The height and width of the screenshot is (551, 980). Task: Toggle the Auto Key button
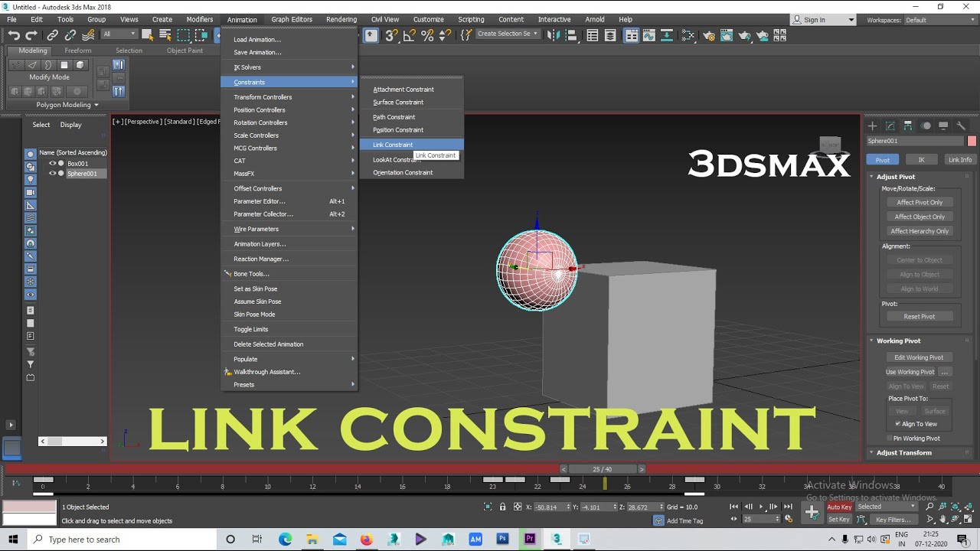tap(839, 507)
